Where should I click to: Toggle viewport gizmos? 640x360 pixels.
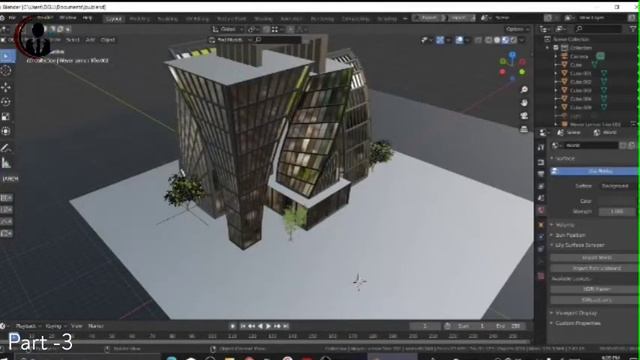click(440, 40)
